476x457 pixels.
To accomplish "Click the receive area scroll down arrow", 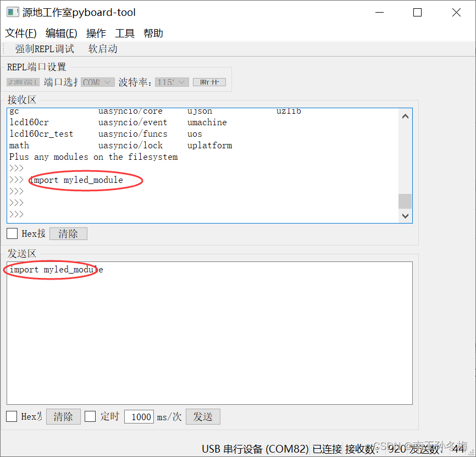I will [x=405, y=216].
